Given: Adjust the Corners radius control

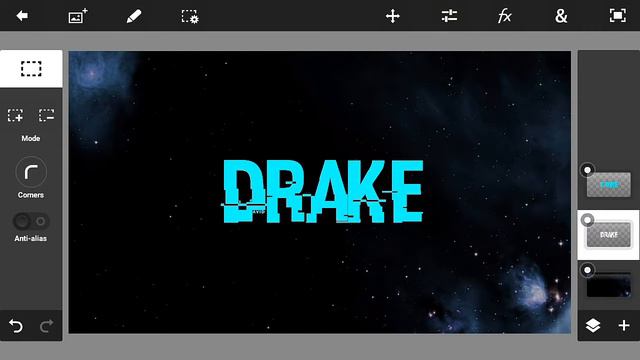Looking at the screenshot, I should pyautogui.click(x=31, y=172).
